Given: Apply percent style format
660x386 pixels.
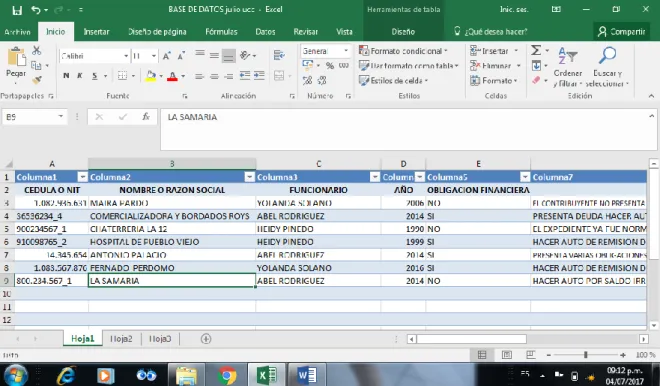Looking at the screenshot, I should click(330, 66).
